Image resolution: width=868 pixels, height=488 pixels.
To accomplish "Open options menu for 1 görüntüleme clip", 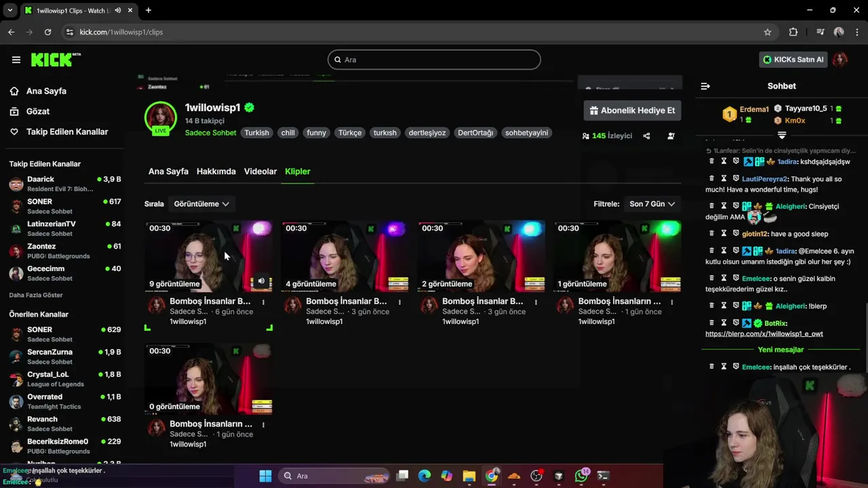I will coord(672,302).
